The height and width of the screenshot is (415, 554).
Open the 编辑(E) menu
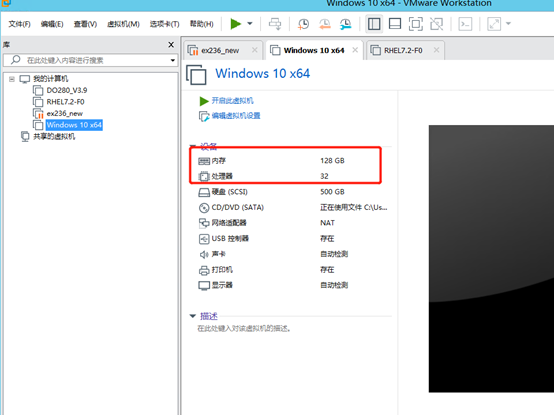[52, 24]
